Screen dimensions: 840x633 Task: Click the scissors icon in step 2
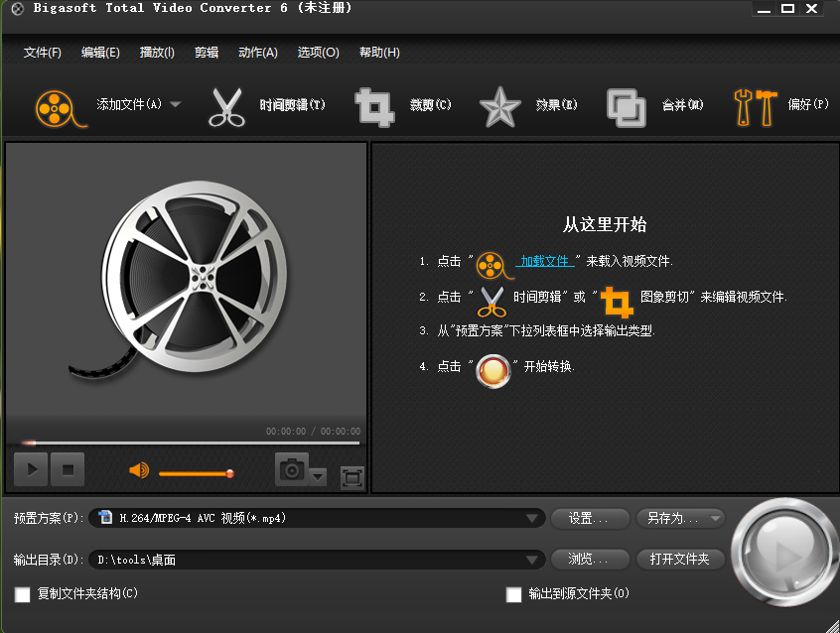[x=491, y=302]
